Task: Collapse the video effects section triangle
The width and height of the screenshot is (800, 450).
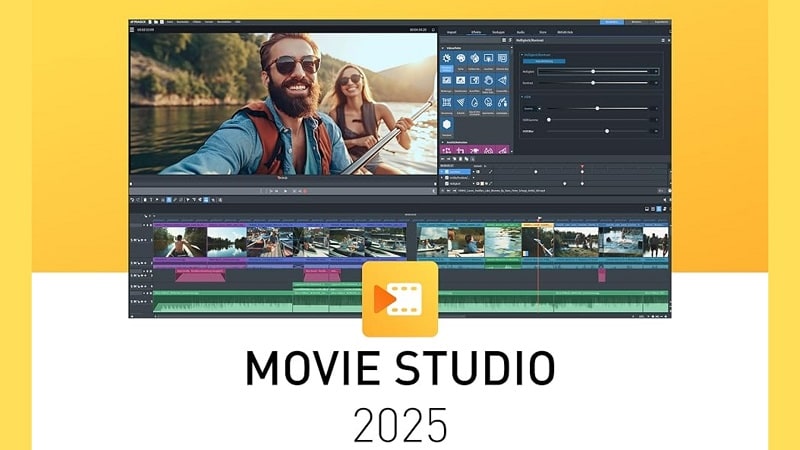Action: click(x=443, y=48)
